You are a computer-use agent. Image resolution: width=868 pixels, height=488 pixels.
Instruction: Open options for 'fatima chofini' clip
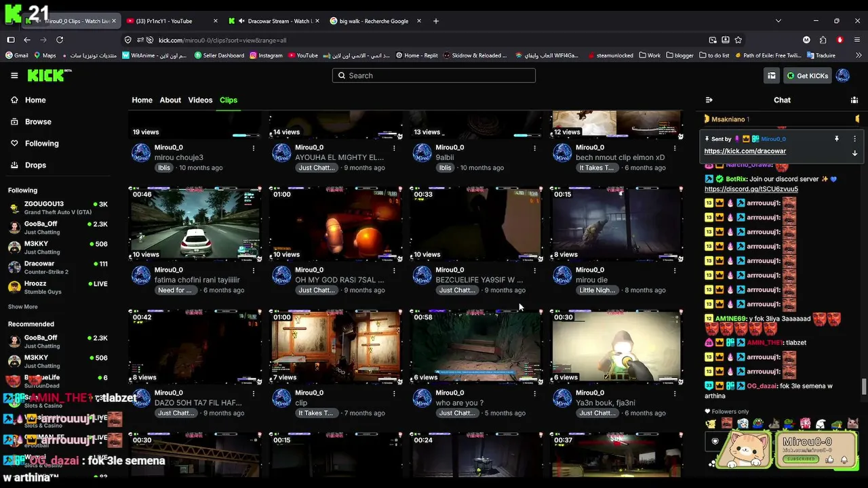coord(254,270)
